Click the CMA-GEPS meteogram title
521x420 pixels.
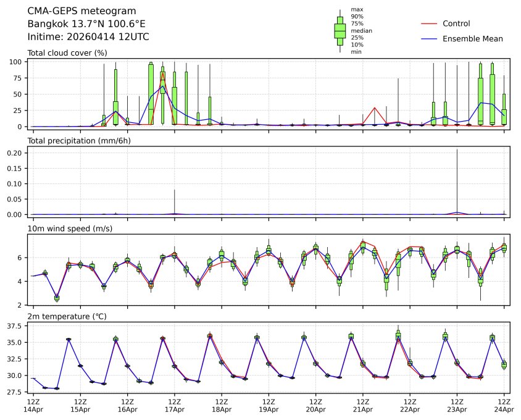coord(82,11)
